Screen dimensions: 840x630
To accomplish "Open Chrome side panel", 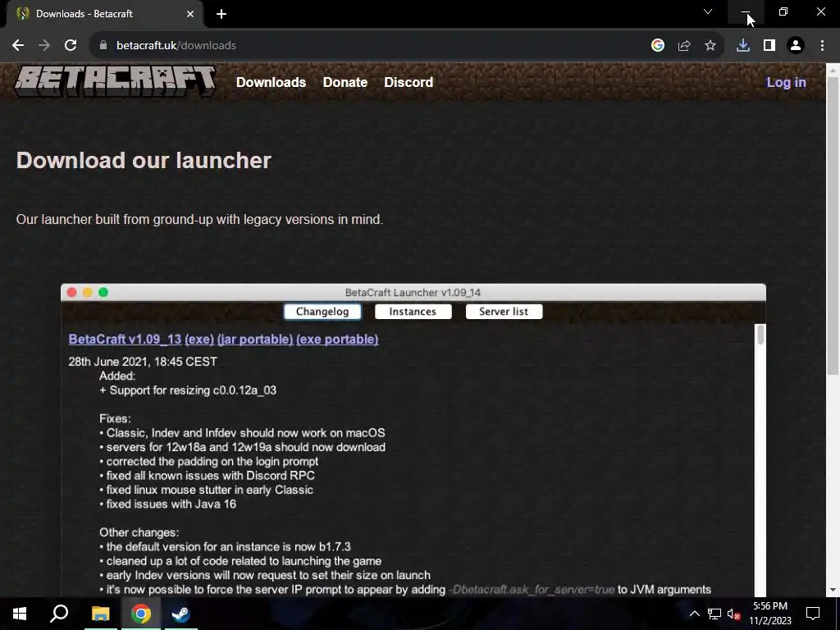I will pos(769,46).
